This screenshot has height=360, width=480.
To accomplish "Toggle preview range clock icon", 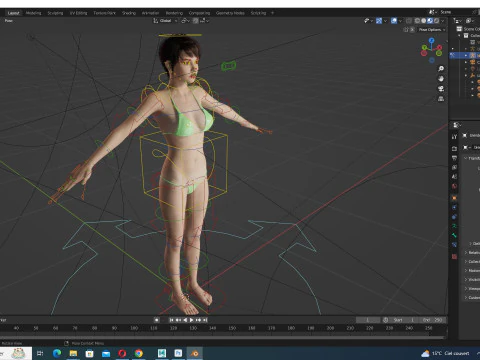I will point(385,320).
